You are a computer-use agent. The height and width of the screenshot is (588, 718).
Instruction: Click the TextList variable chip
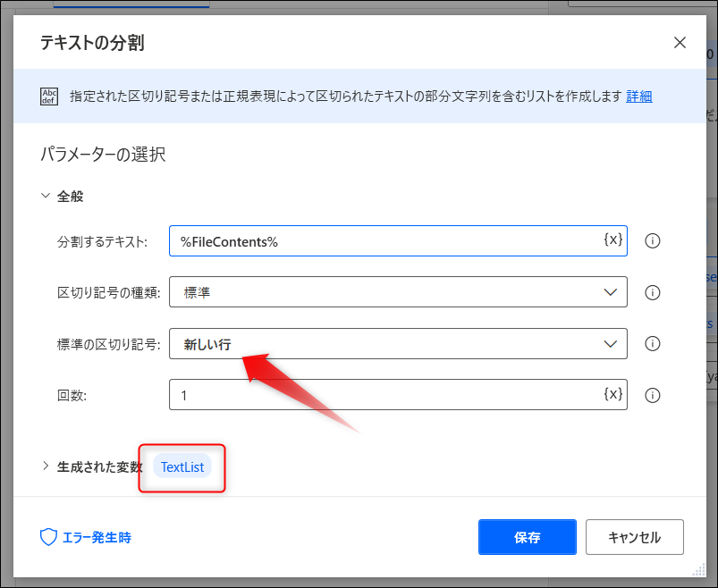click(182, 466)
